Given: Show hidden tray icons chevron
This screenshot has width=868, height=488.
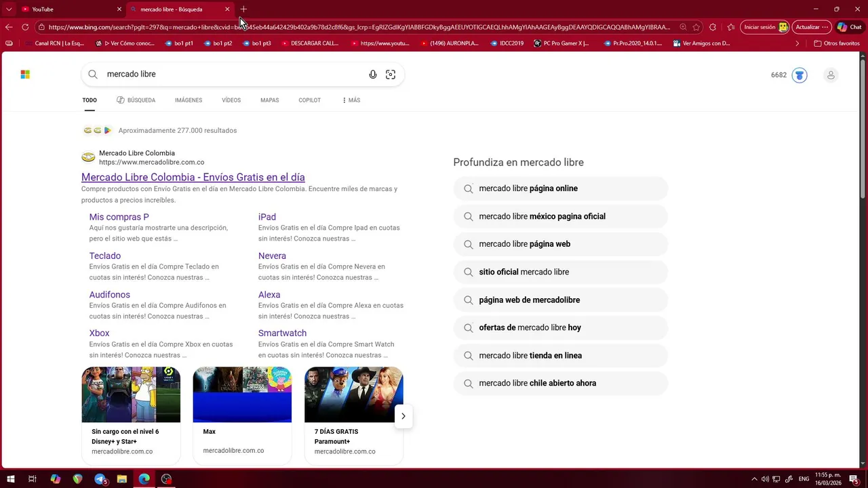Looking at the screenshot, I should click(754, 479).
